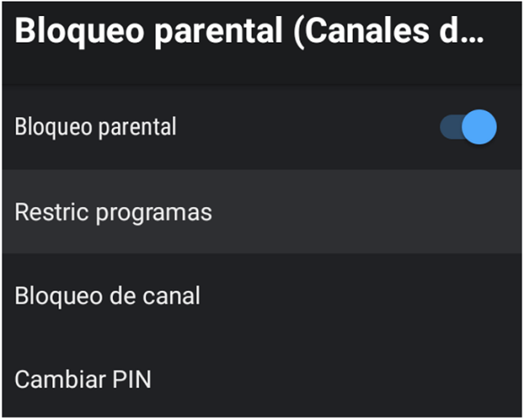The width and height of the screenshot is (524, 420).
Task: Tap the third row, Bloqueo de canal
Action: [x=262, y=296]
